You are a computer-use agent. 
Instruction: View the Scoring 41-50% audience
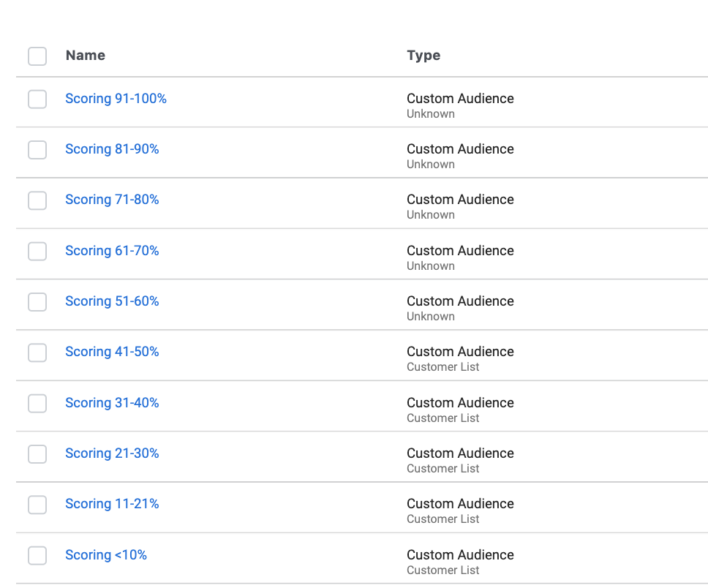(x=112, y=352)
